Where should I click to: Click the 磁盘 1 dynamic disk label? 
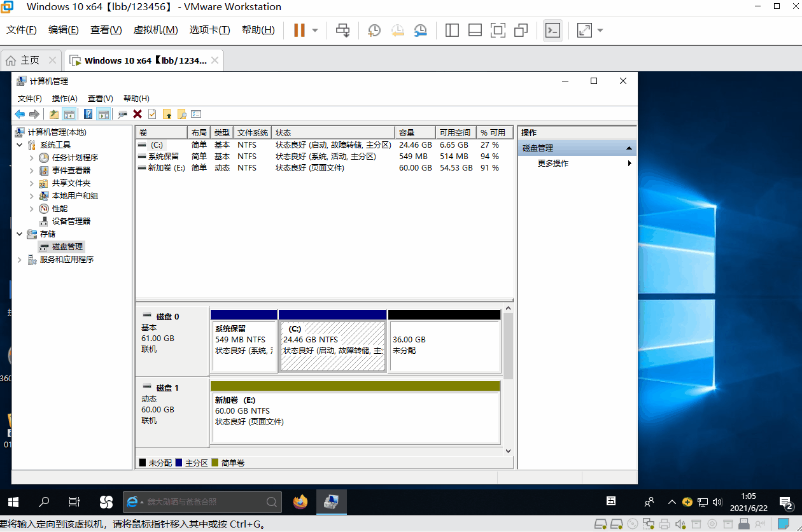[172, 412]
